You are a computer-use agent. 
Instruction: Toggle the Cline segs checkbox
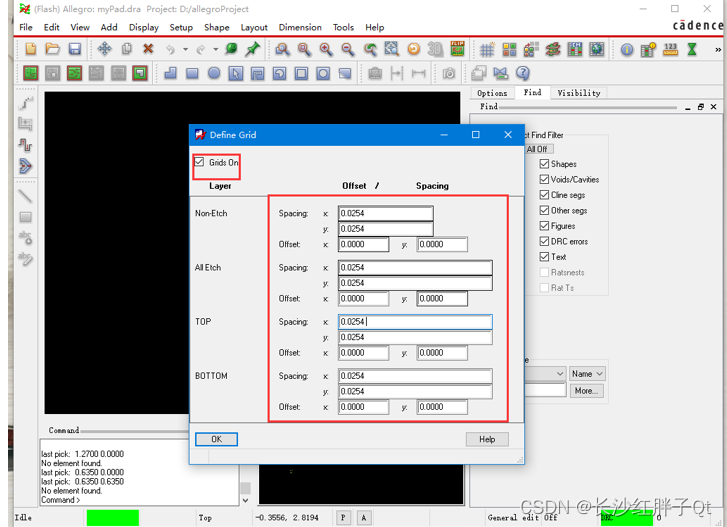pyautogui.click(x=544, y=195)
